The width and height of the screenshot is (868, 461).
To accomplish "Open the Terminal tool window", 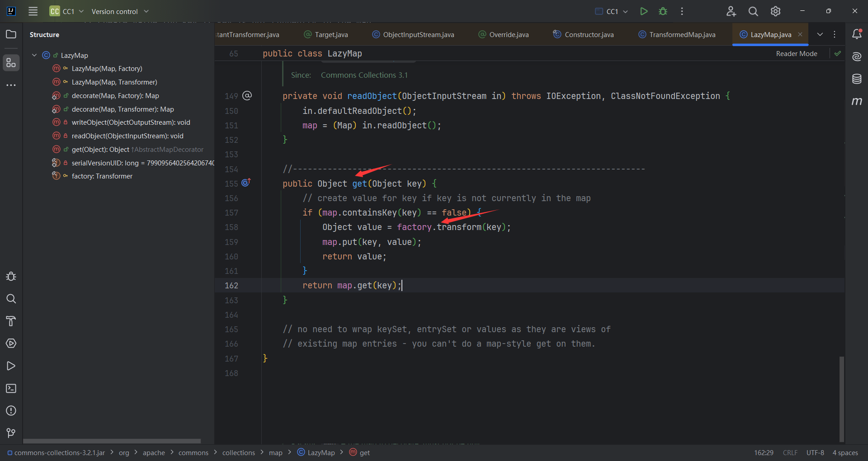I will tap(11, 388).
